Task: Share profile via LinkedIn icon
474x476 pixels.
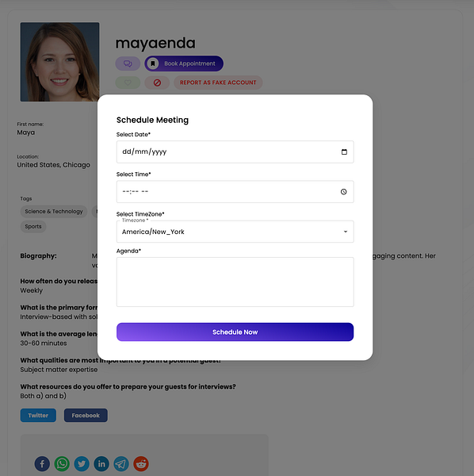Action: 101,464
